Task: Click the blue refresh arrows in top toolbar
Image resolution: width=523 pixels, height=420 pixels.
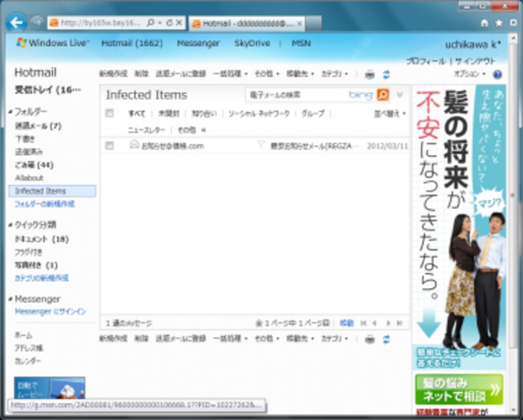Action: (x=386, y=75)
